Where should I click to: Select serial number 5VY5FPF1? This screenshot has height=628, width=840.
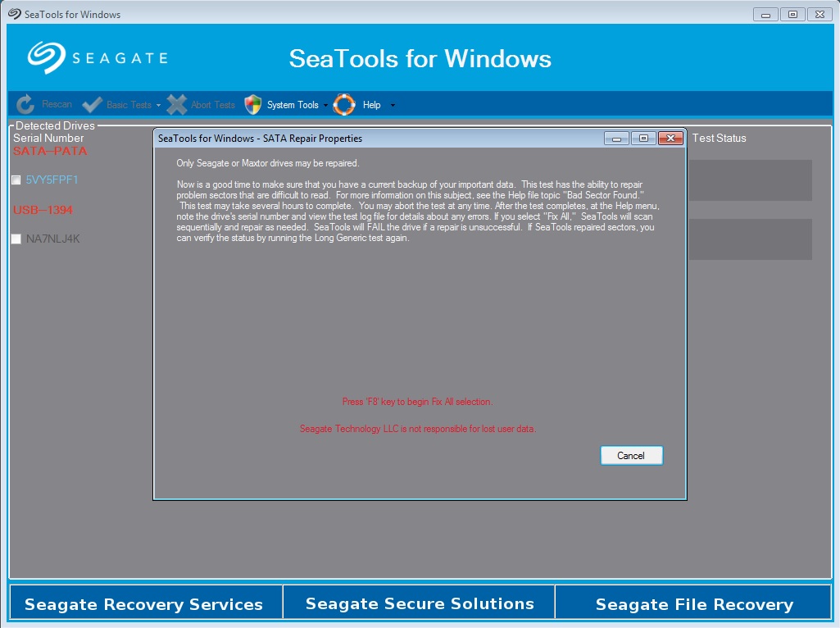52,180
